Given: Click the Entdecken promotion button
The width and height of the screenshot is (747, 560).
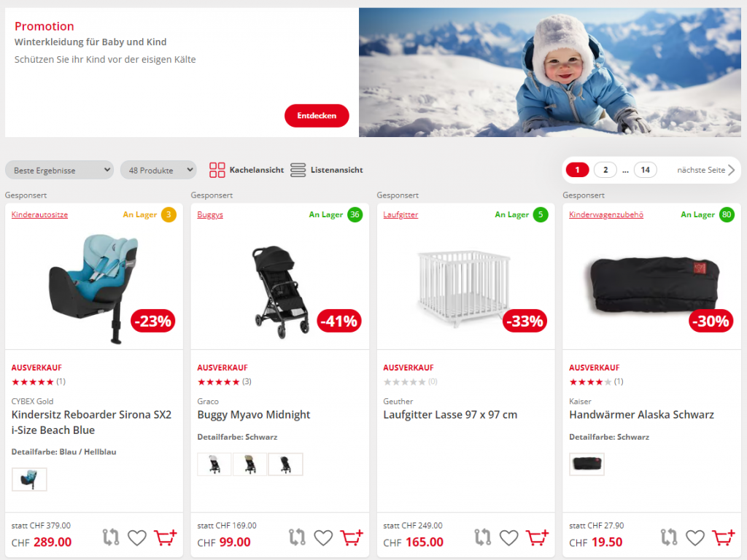Looking at the screenshot, I should coord(317,116).
